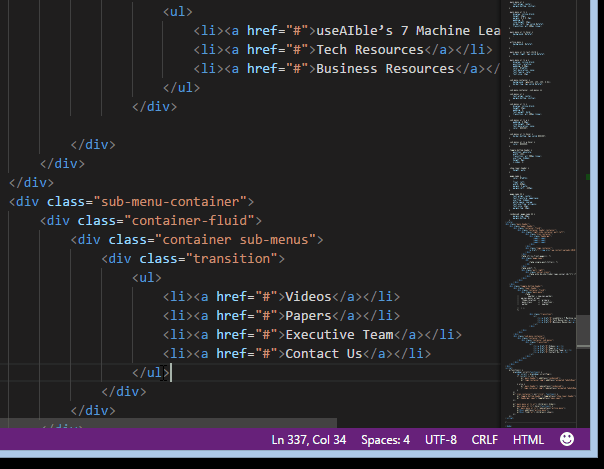Place cursor on "Papers" link text

tap(309, 316)
